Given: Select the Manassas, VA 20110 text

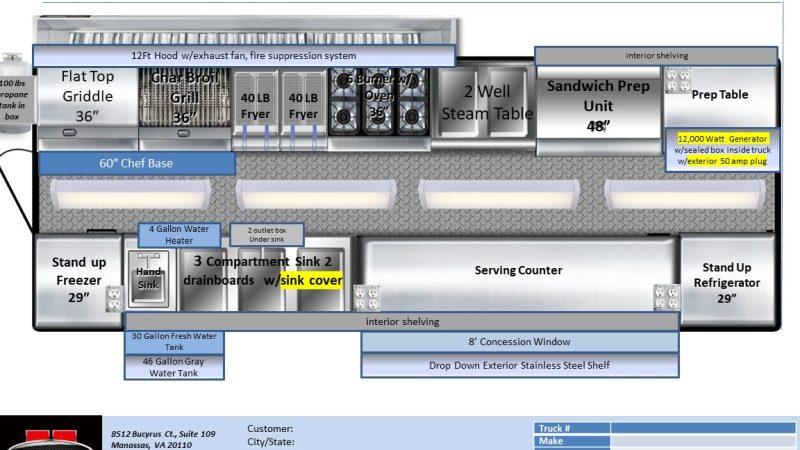Looking at the screenshot, I should point(152,445).
